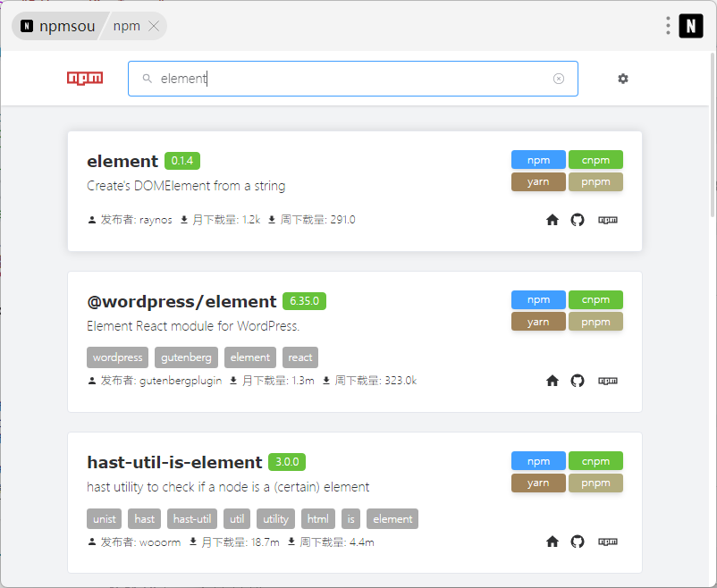Screen dimensions: 717x588
Task: Click the 6.35.0 version badge
Action: [304, 301]
